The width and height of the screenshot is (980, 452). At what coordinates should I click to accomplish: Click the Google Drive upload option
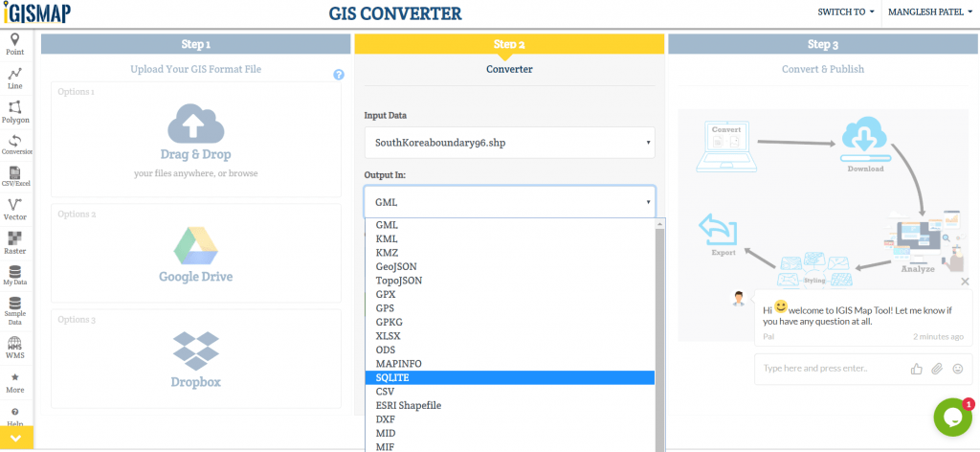point(195,253)
